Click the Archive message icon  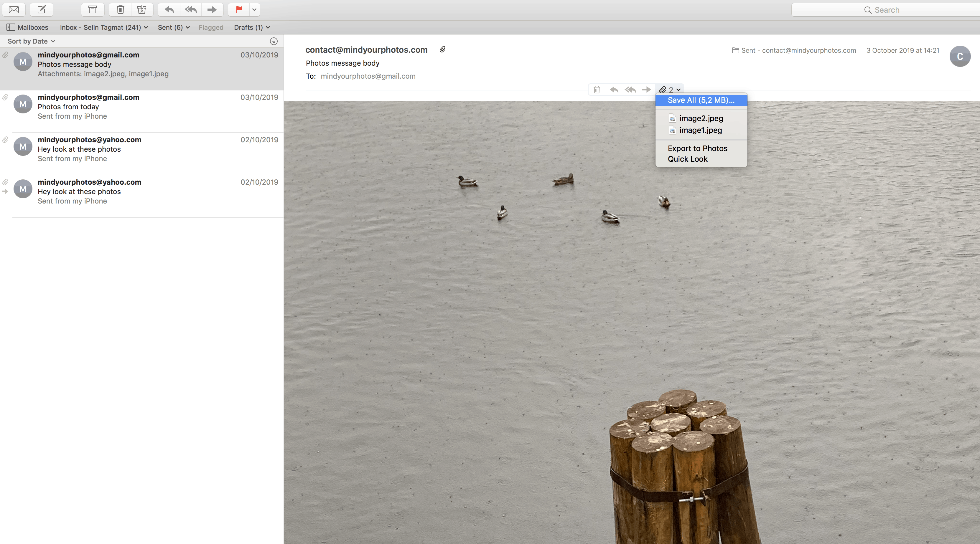pos(93,9)
